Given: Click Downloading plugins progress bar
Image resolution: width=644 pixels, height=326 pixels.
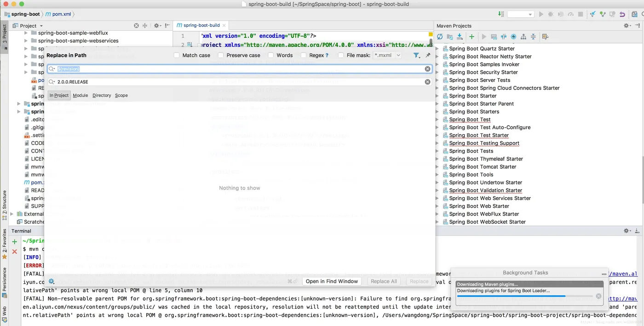Looking at the screenshot, I should (x=524, y=296).
